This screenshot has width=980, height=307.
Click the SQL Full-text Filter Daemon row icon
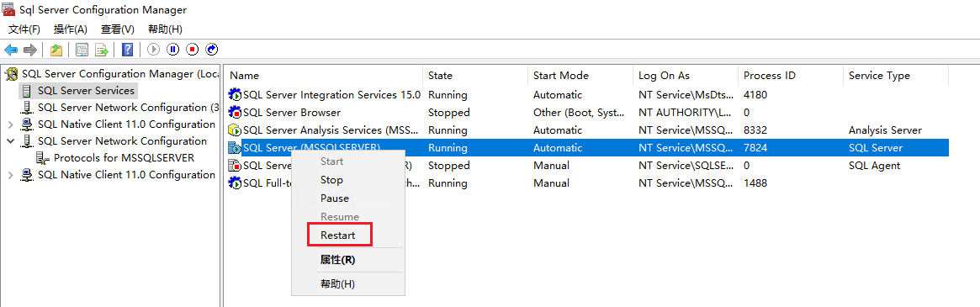[x=235, y=183]
